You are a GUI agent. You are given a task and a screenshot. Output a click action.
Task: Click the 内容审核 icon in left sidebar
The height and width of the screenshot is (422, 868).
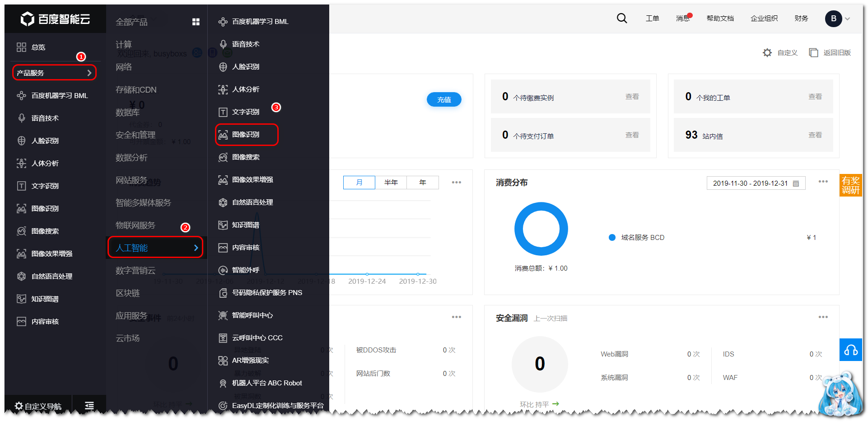[x=21, y=321]
